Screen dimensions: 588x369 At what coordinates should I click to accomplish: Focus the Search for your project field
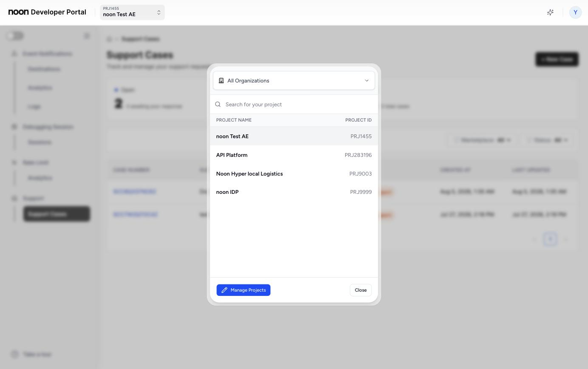[294, 104]
